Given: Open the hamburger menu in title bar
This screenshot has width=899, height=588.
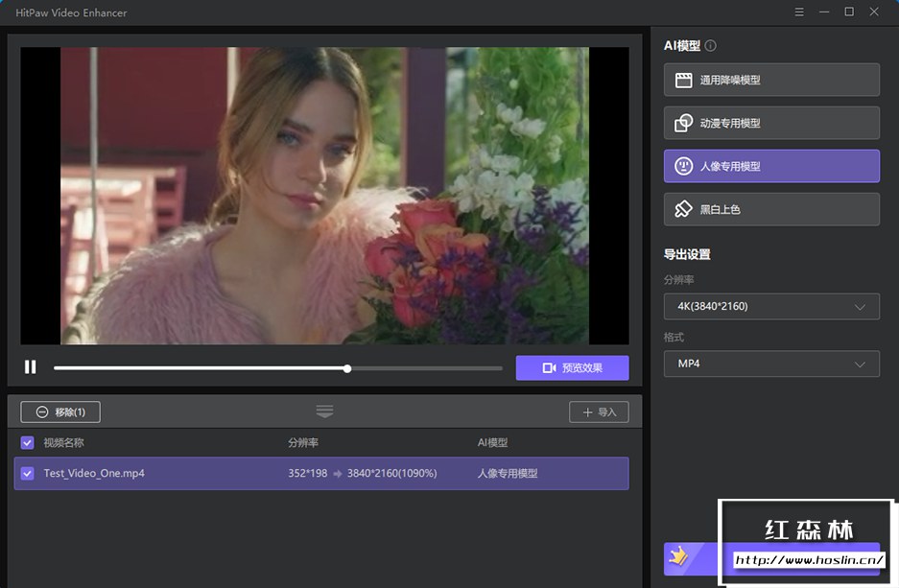Looking at the screenshot, I should coord(799,12).
